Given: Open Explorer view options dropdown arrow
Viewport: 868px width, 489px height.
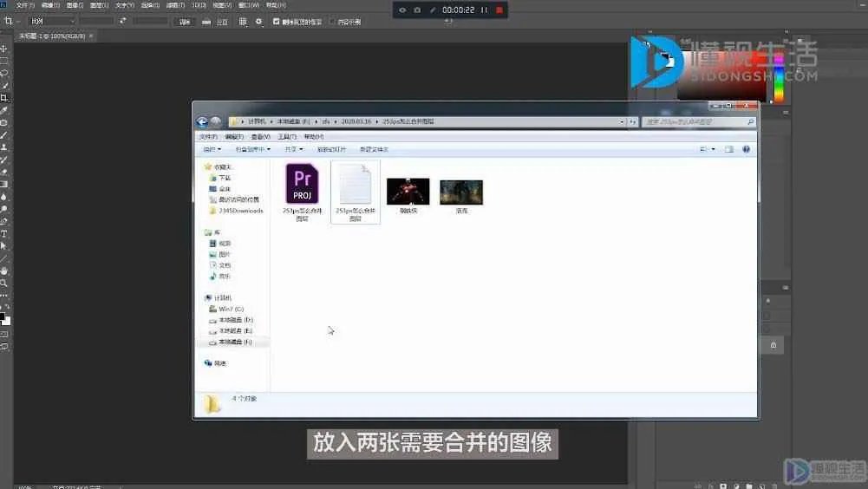Looking at the screenshot, I should click(x=713, y=149).
